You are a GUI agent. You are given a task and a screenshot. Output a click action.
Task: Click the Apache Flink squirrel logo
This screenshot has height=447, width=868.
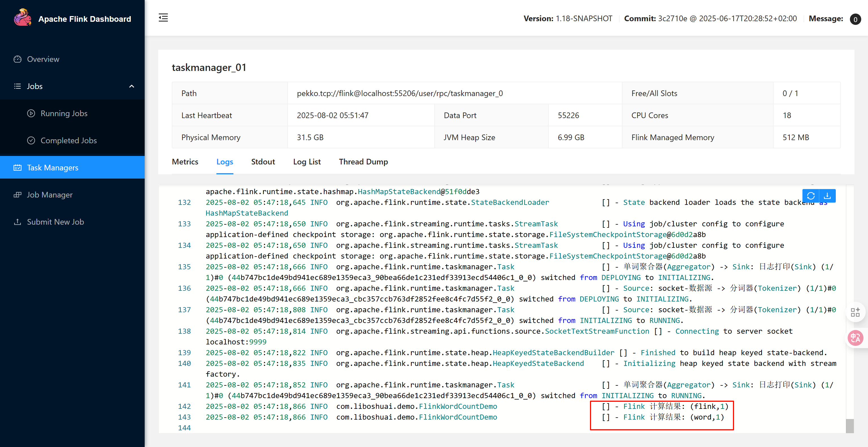(x=22, y=18)
